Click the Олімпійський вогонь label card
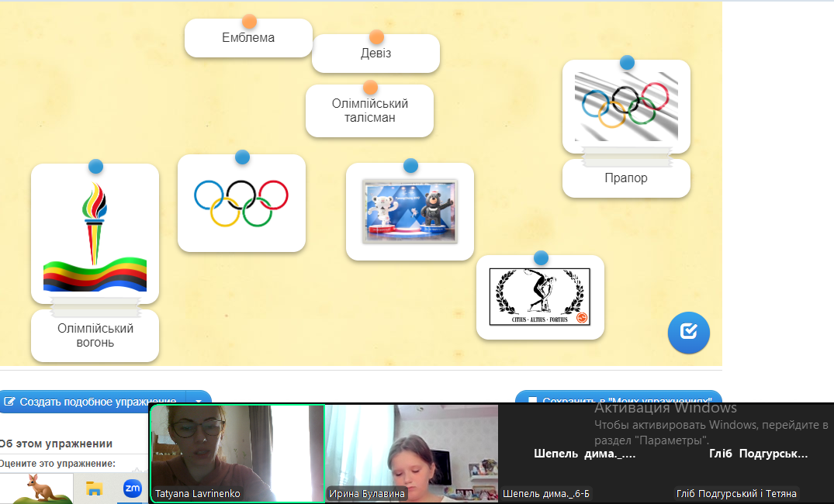The width and height of the screenshot is (834, 504). [95, 336]
